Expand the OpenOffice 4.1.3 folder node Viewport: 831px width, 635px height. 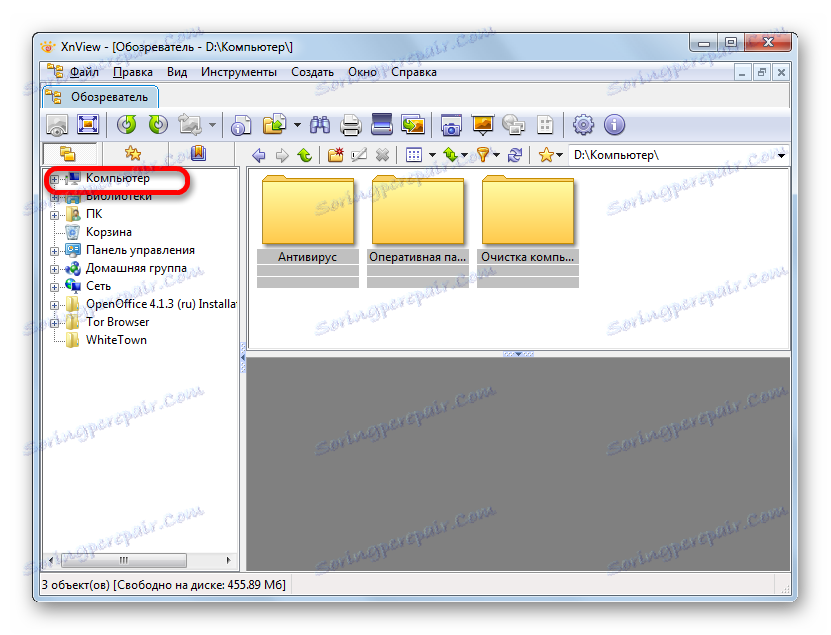[54, 305]
